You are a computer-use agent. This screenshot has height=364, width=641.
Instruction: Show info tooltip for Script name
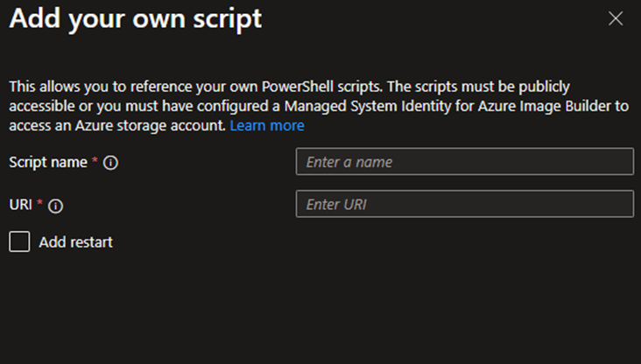(x=111, y=163)
